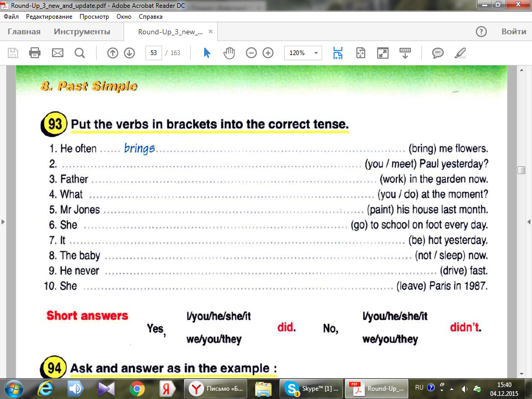Zoom out with minus button
Image resolution: width=532 pixels, height=399 pixels.
(x=251, y=53)
